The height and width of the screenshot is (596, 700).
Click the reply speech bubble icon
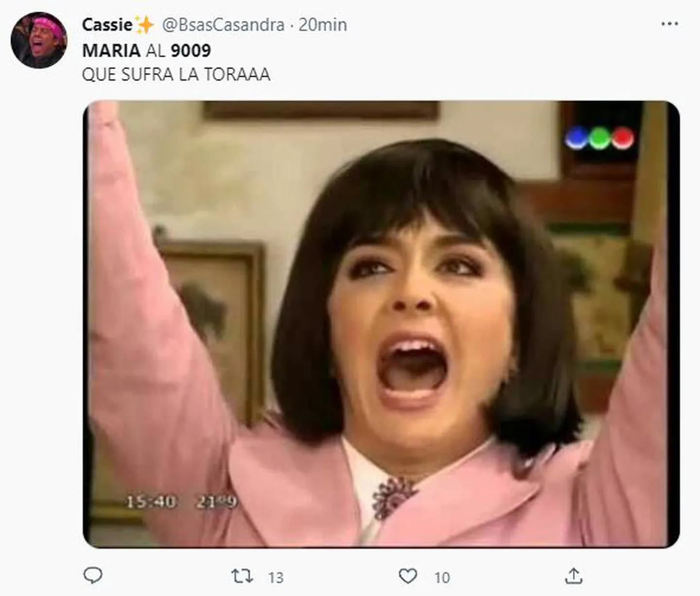tap(93, 576)
